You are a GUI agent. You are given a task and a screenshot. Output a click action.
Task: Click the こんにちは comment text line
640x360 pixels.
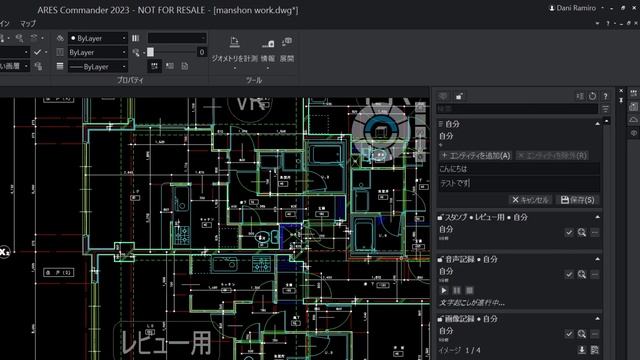pyautogui.click(x=519, y=169)
